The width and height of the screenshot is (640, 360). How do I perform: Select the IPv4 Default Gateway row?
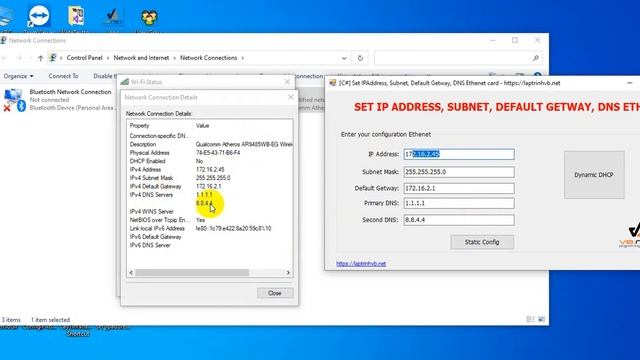tap(210, 186)
